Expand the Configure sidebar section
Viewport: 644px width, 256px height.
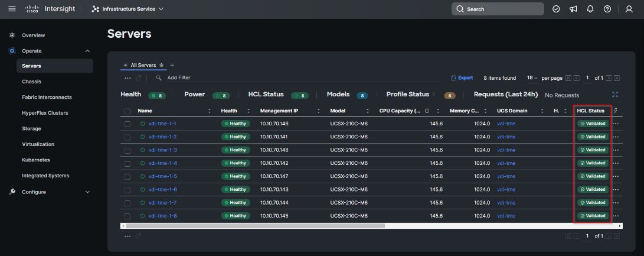pyautogui.click(x=87, y=192)
